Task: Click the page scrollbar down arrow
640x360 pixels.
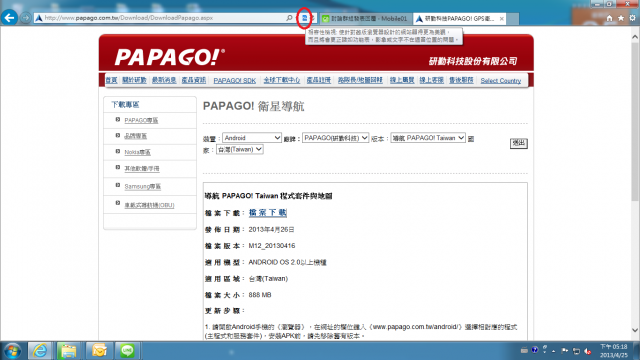Action: pyautogui.click(x=635, y=330)
